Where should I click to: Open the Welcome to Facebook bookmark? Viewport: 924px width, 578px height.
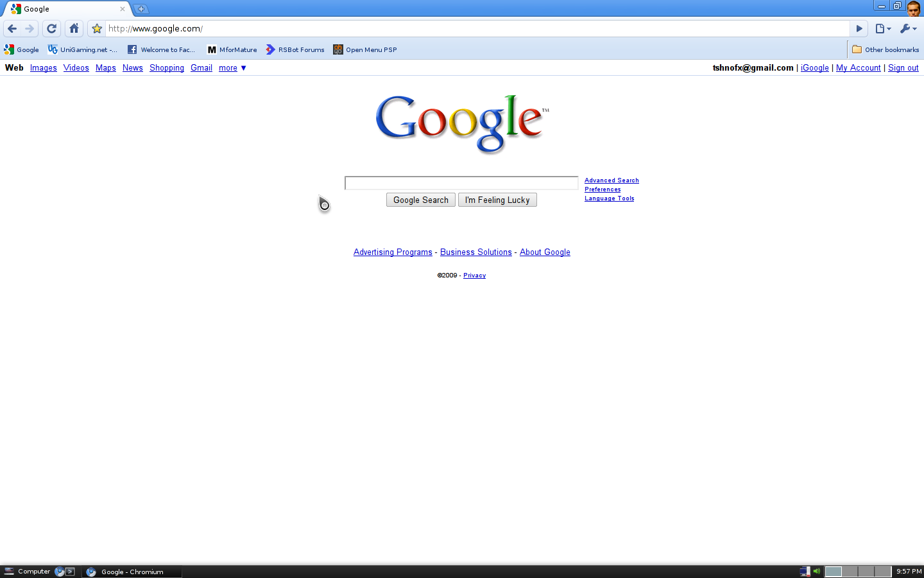point(161,49)
